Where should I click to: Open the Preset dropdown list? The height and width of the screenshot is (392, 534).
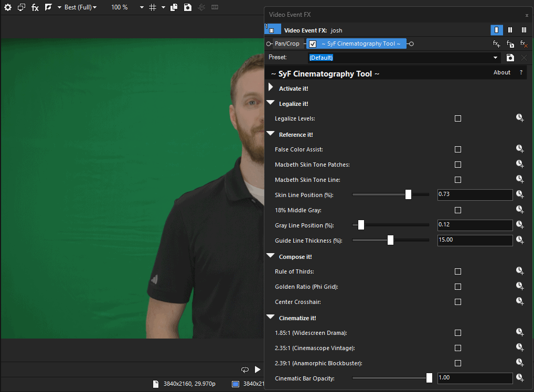tap(495, 58)
